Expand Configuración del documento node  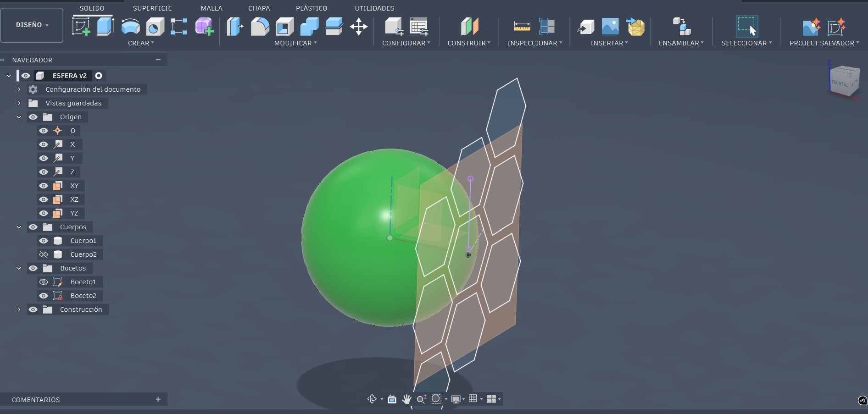pyautogui.click(x=19, y=89)
